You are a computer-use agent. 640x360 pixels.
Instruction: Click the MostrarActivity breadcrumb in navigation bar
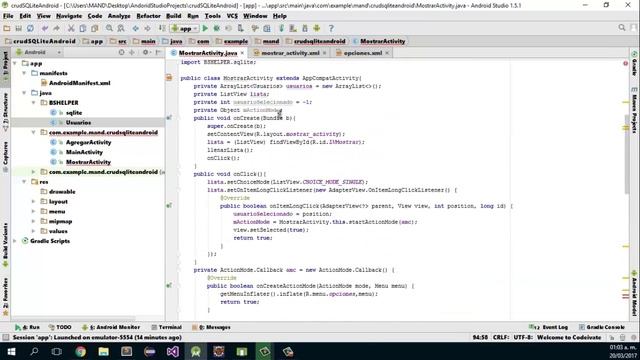pos(379,41)
